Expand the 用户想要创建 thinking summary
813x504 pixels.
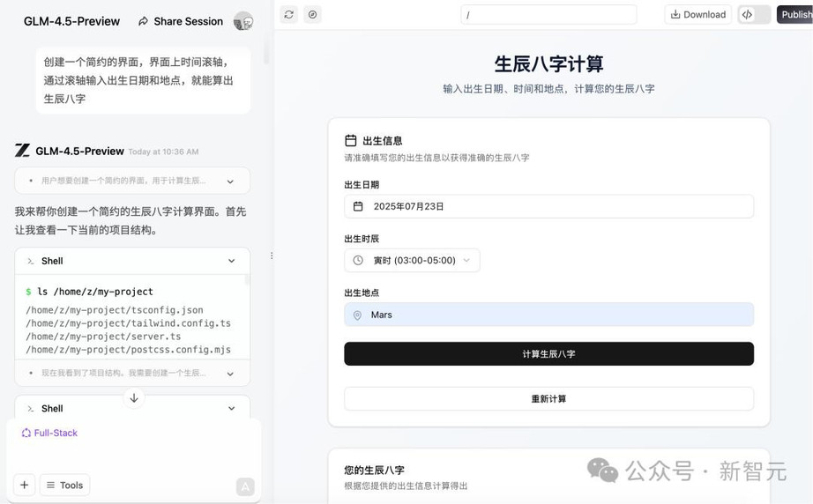[132, 181]
